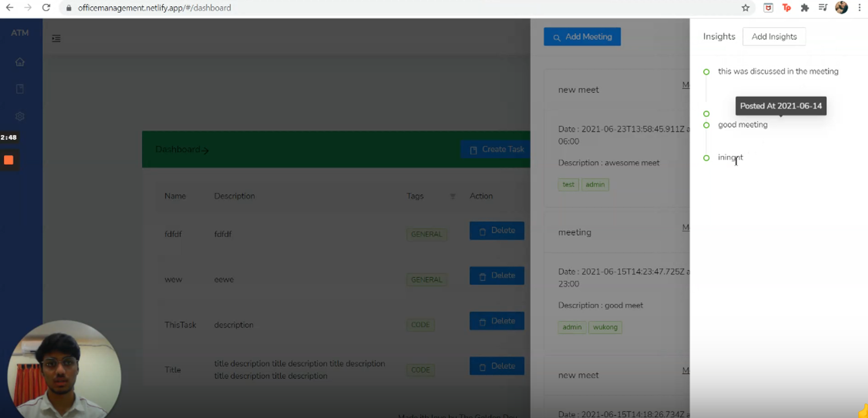Viewport: 868px width, 418px height.
Task: Stop recording with the orange square
Action: click(x=9, y=160)
